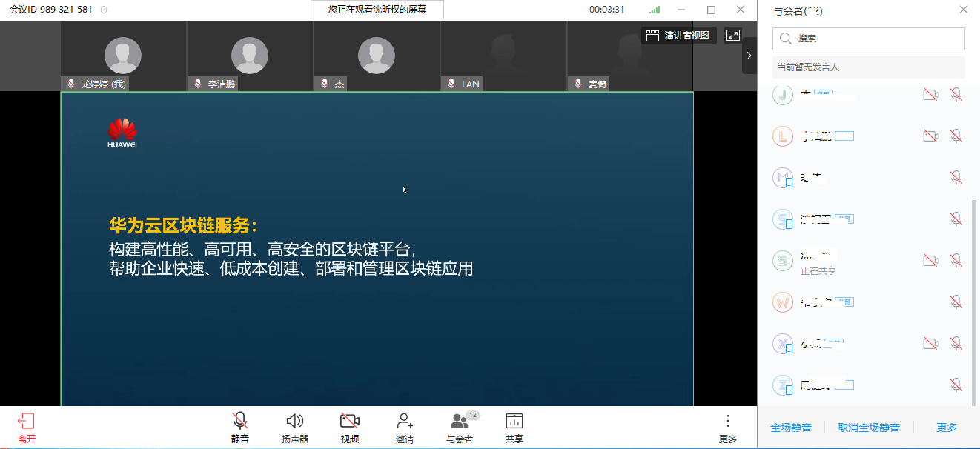
Task: Toggle the 视频 camera in bottom toolbar
Action: click(350, 422)
